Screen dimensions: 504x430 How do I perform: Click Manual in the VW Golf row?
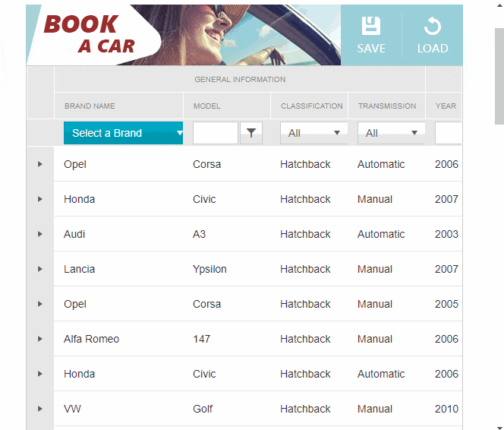coord(375,409)
